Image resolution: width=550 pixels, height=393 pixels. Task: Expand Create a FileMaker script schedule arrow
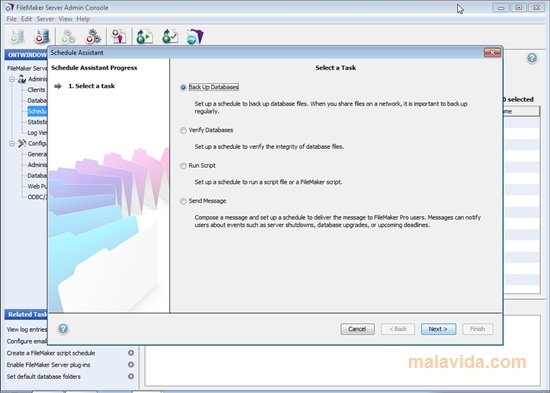click(x=131, y=353)
